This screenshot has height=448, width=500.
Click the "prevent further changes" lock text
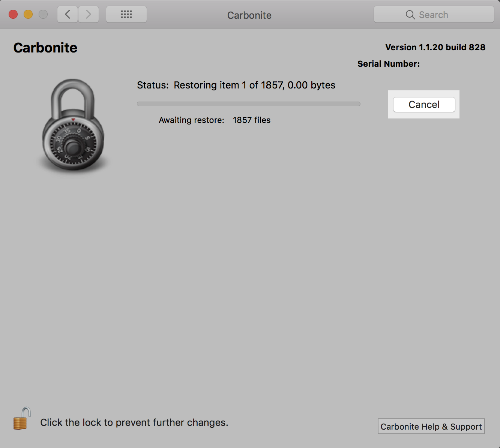click(134, 423)
